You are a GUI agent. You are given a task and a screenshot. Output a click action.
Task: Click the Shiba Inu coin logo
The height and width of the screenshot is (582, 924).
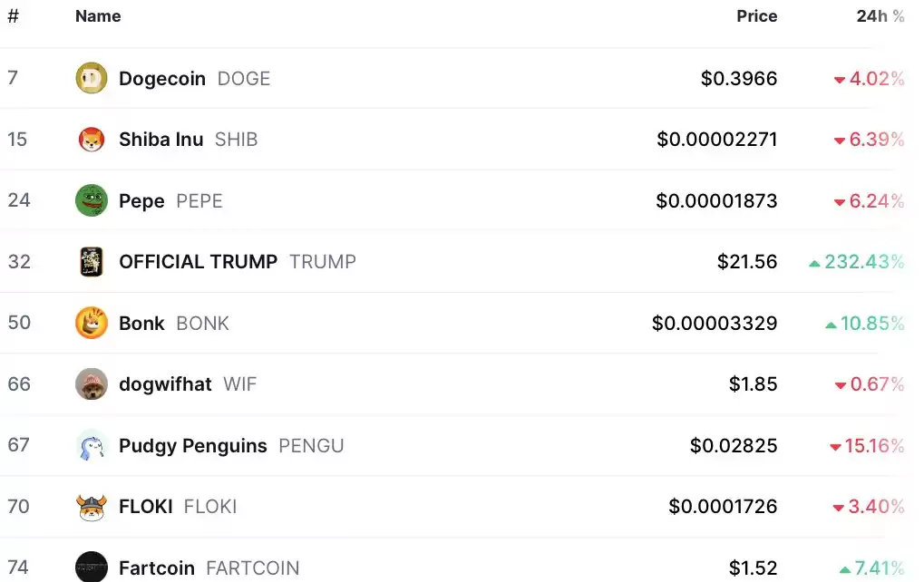coord(92,140)
